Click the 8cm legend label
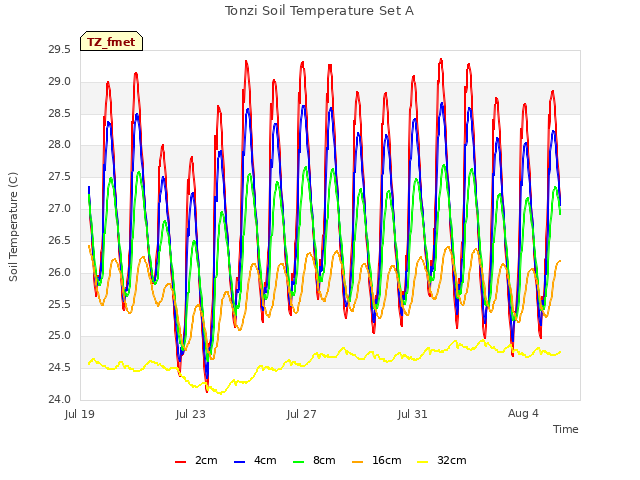This screenshot has width=640, height=480. click(324, 460)
